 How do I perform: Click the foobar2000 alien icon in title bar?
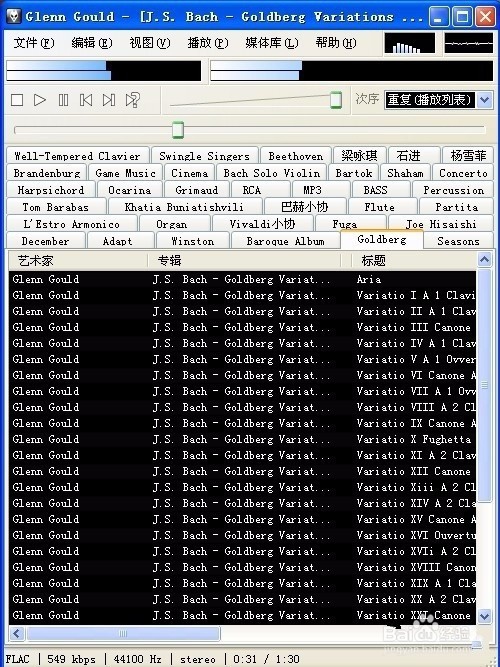pos(13,17)
